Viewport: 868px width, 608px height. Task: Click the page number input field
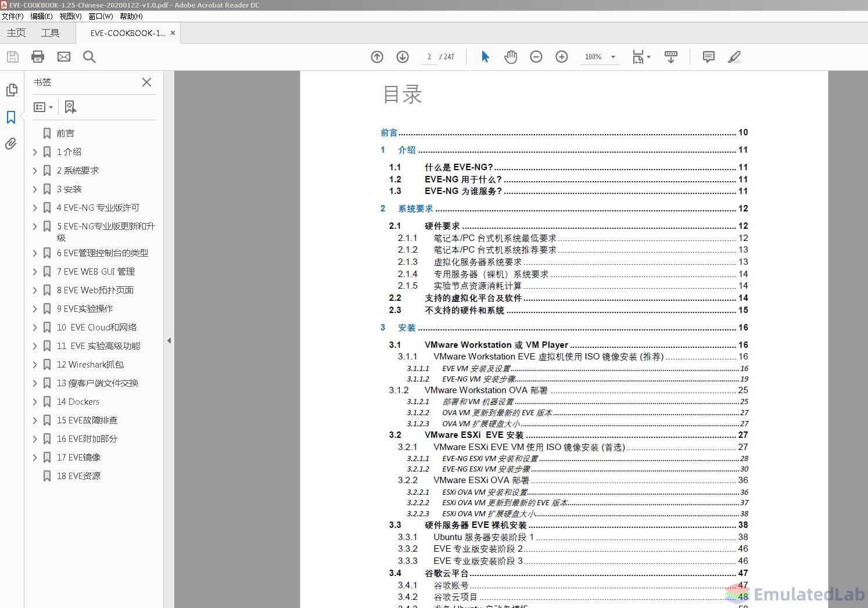coord(429,57)
